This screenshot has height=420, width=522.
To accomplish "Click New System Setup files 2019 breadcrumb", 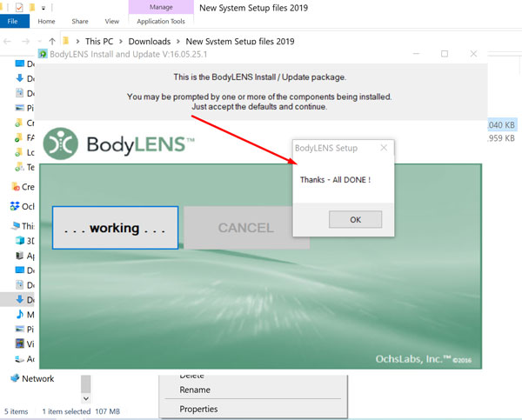I will pyautogui.click(x=240, y=41).
